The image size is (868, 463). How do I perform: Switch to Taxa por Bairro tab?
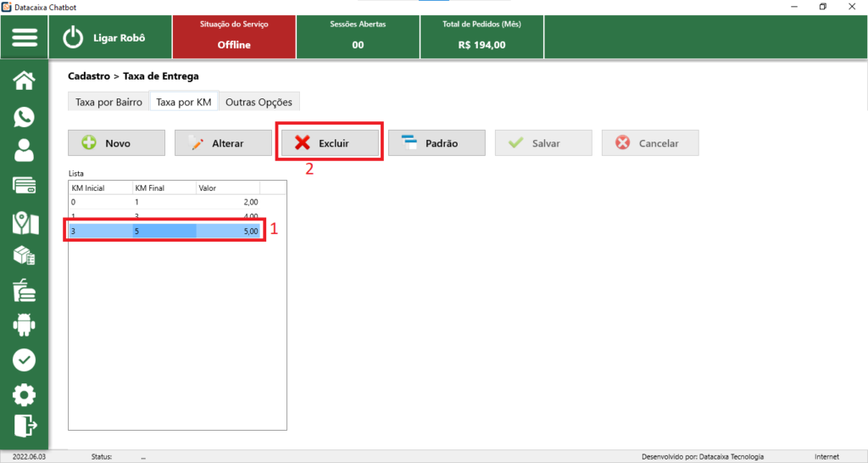108,102
